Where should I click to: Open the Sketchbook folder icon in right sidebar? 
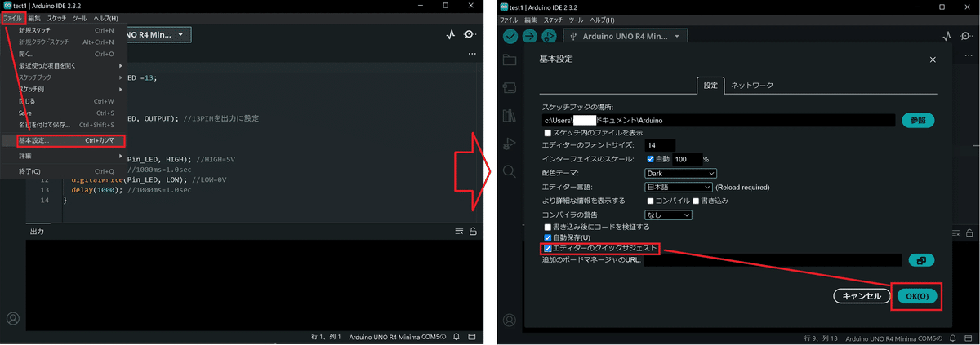point(510,60)
